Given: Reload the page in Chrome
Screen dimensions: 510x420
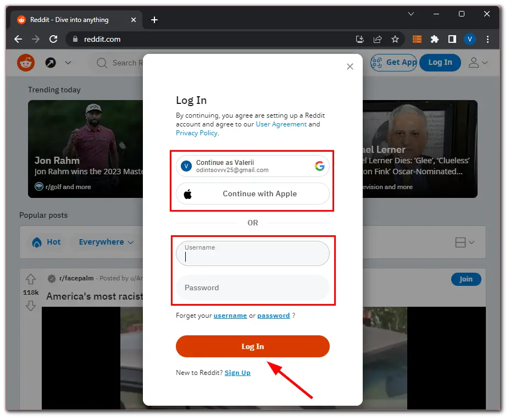Looking at the screenshot, I should (53, 39).
